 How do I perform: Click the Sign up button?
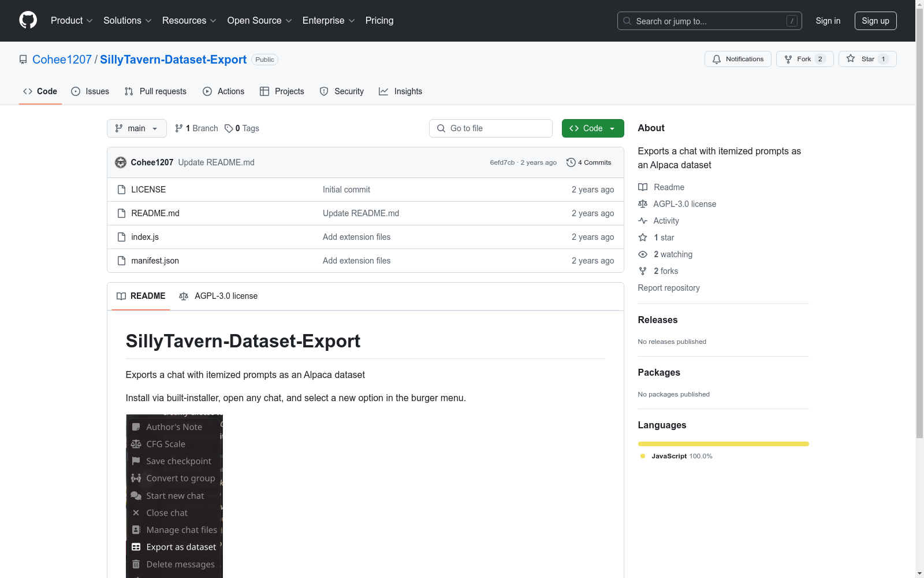tap(875, 21)
